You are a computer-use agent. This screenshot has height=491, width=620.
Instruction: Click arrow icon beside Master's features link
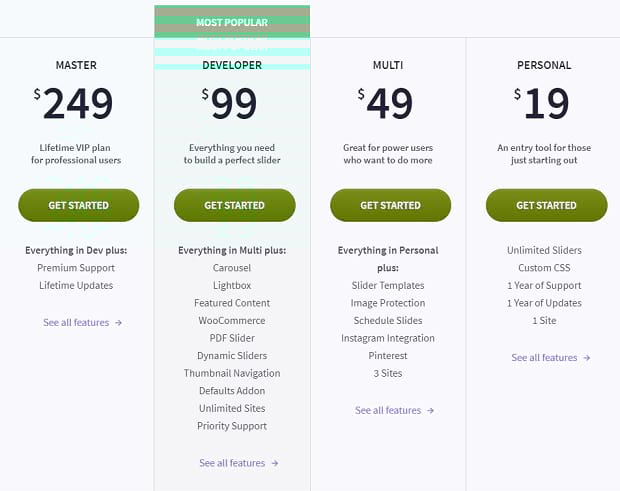click(x=118, y=323)
